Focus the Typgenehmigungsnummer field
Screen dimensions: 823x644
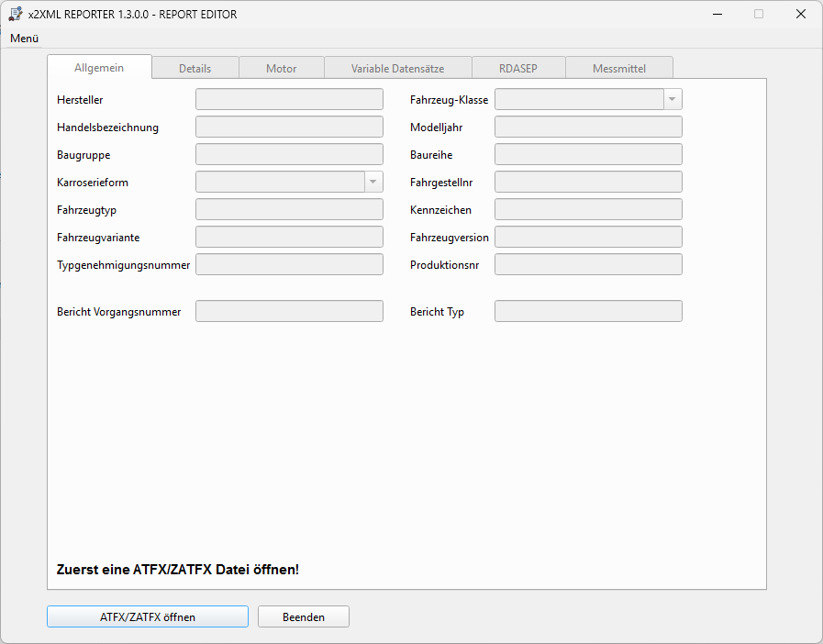pyautogui.click(x=289, y=264)
